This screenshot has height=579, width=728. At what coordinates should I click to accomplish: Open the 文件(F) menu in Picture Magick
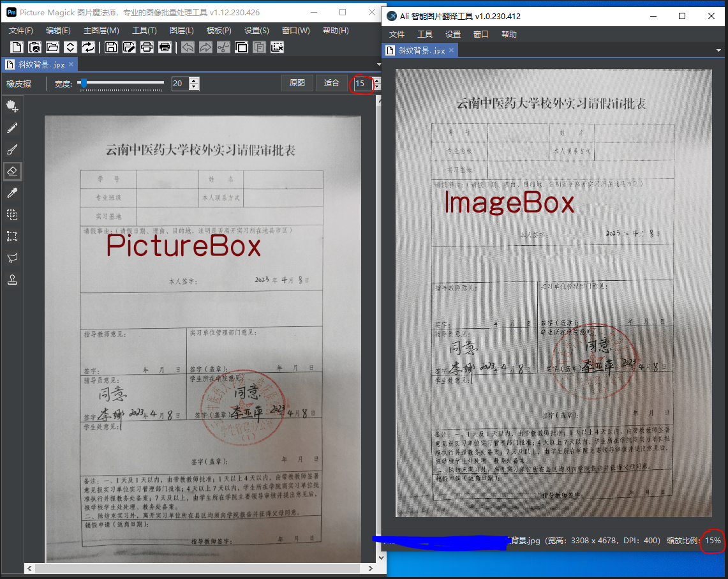coord(21,31)
